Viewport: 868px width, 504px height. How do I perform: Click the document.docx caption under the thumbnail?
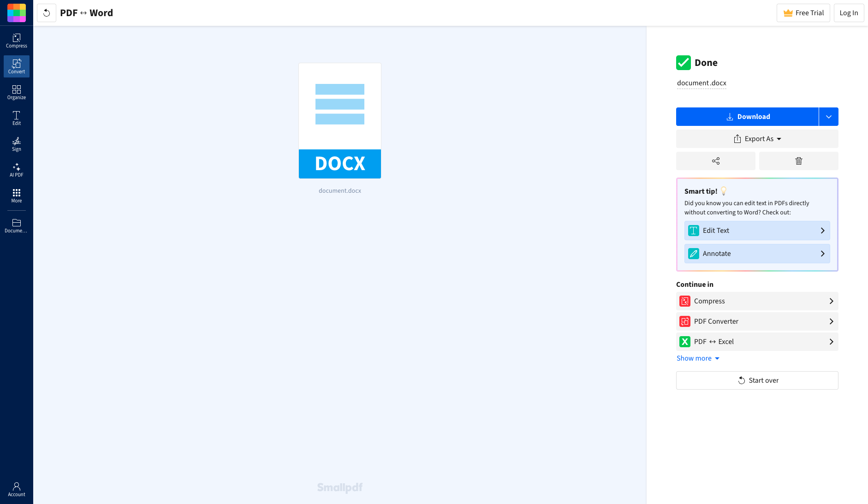[340, 190]
